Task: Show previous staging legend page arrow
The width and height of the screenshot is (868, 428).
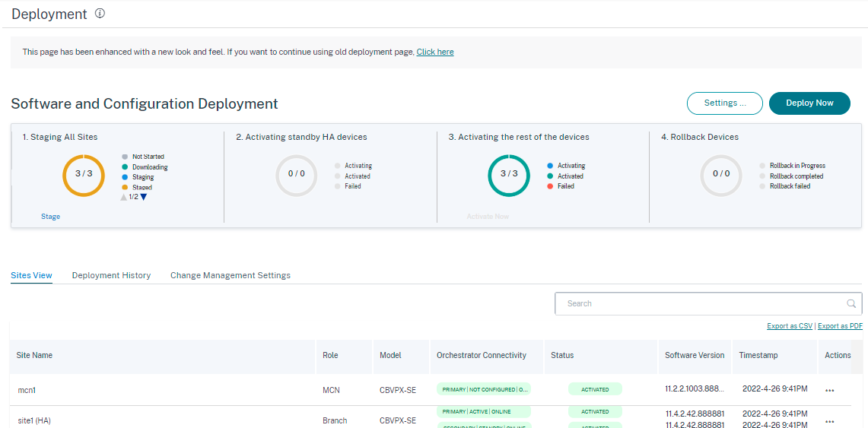Action: click(123, 197)
